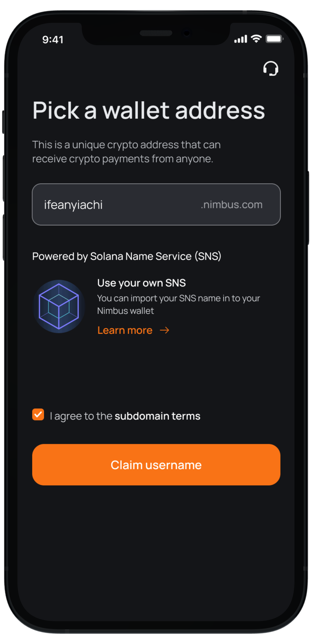Open support via the headset icon
The image size is (311, 644).
pyautogui.click(x=271, y=68)
